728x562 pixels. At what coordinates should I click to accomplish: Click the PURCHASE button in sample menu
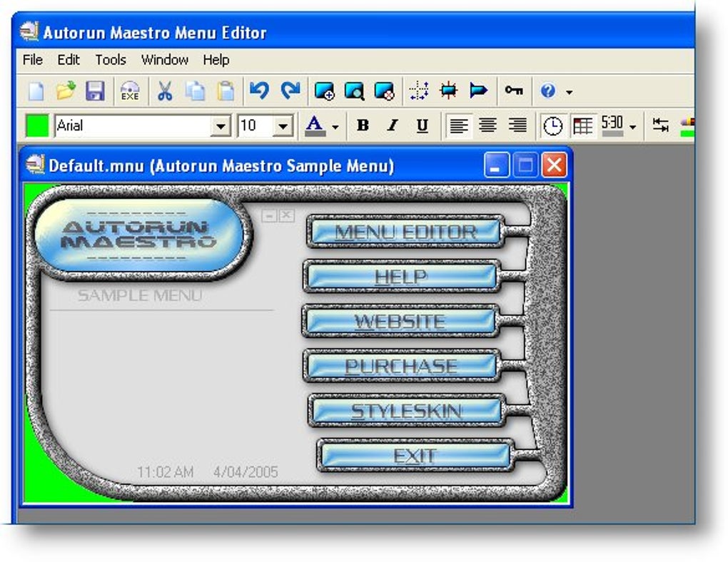pyautogui.click(x=401, y=366)
